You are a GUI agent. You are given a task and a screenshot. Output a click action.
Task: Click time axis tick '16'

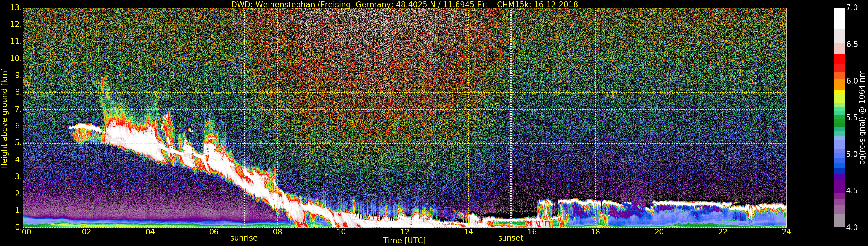tap(532, 232)
